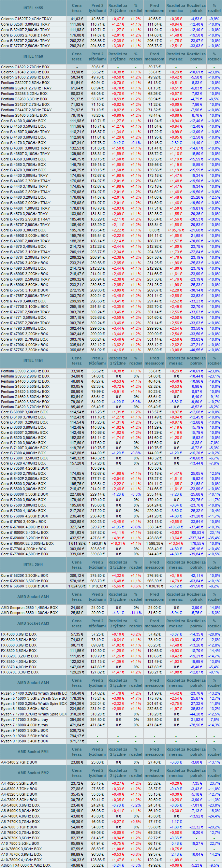Viewport: 222px width, 868px height.
Task: Select Core i5 6402P 2,80GHz BOX
Action: coord(24,479)
